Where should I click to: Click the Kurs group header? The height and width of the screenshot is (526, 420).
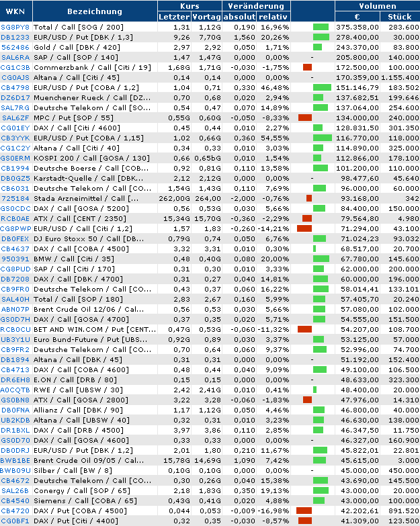pos(190,5)
